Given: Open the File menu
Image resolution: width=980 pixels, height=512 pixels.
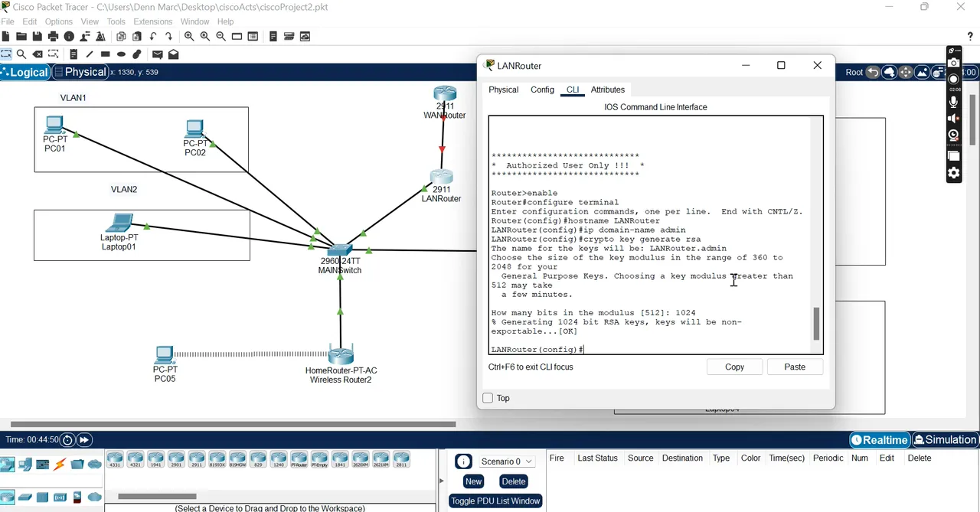Looking at the screenshot, I should point(8,21).
